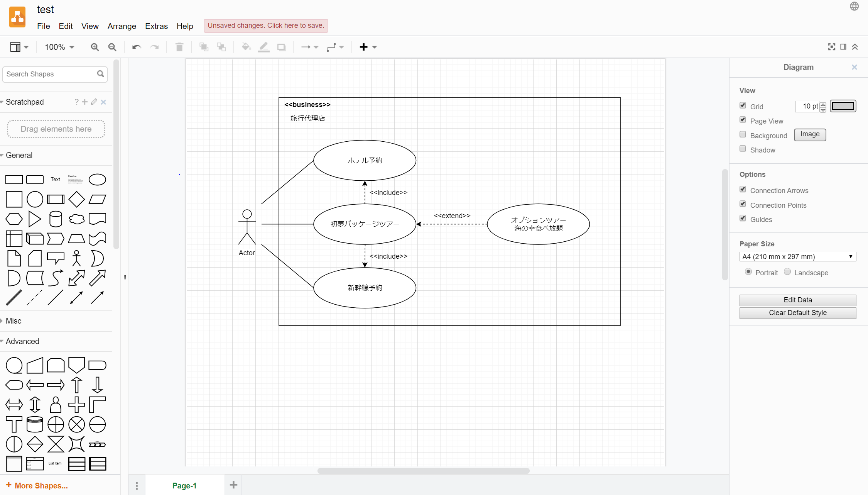Image resolution: width=868 pixels, height=495 pixels.
Task: Select the Landscape radio button
Action: [x=787, y=272]
